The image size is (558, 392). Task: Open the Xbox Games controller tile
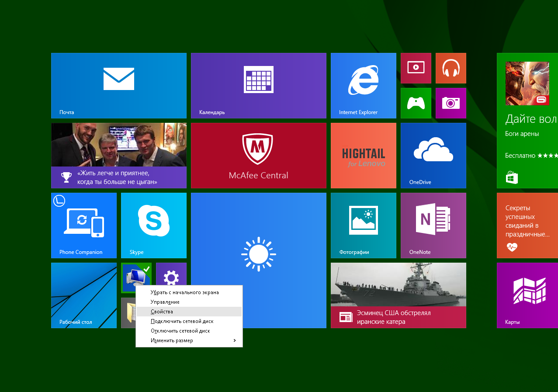[x=416, y=103]
